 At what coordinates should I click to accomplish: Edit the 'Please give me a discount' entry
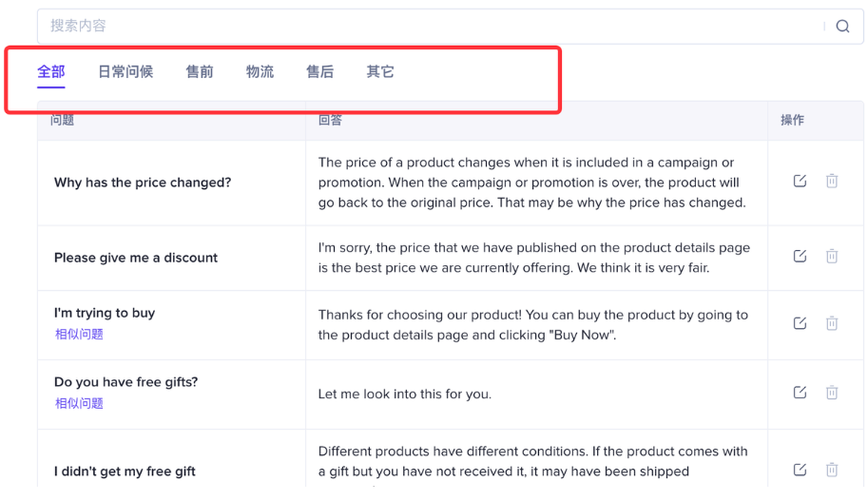[x=800, y=256]
